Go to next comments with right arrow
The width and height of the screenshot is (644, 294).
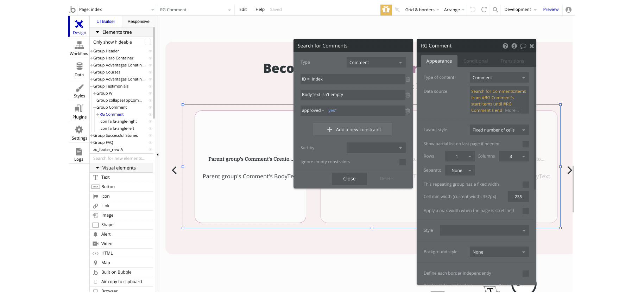click(569, 171)
